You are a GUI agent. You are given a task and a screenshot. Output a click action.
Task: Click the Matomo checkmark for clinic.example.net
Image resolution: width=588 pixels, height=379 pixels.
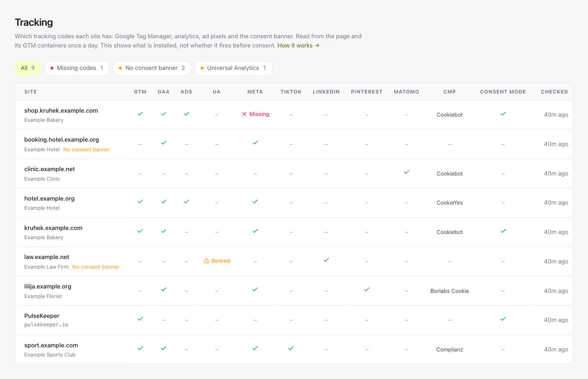click(406, 172)
